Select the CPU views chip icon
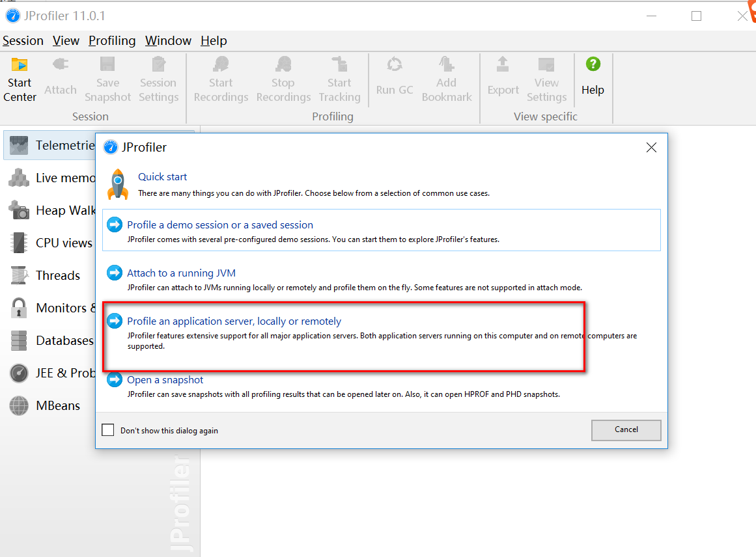This screenshot has width=756, height=557. point(19,243)
